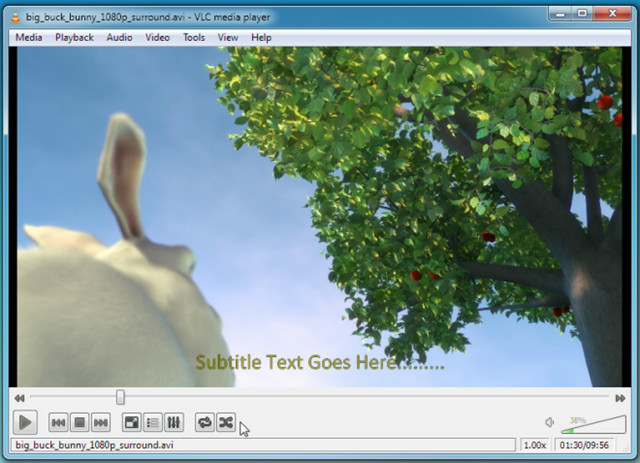This screenshot has width=640, height=463.
Task: Click the VLC cone icon in title bar
Action: click(x=15, y=17)
